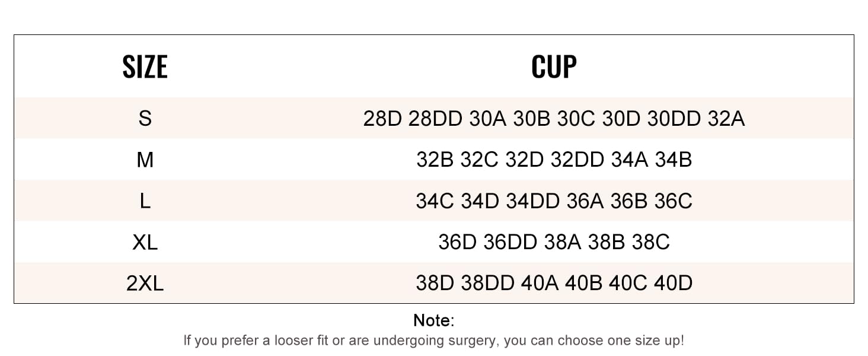
Task: Select the L size label
Action: [145, 201]
